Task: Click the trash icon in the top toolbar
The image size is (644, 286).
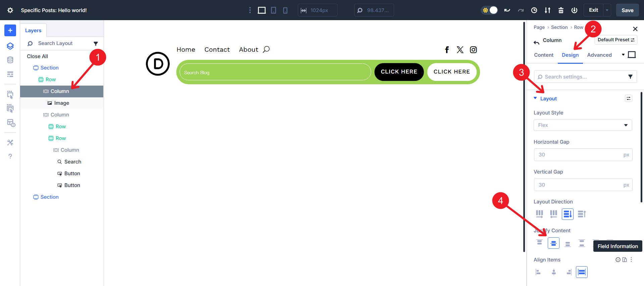Action: pos(561,10)
